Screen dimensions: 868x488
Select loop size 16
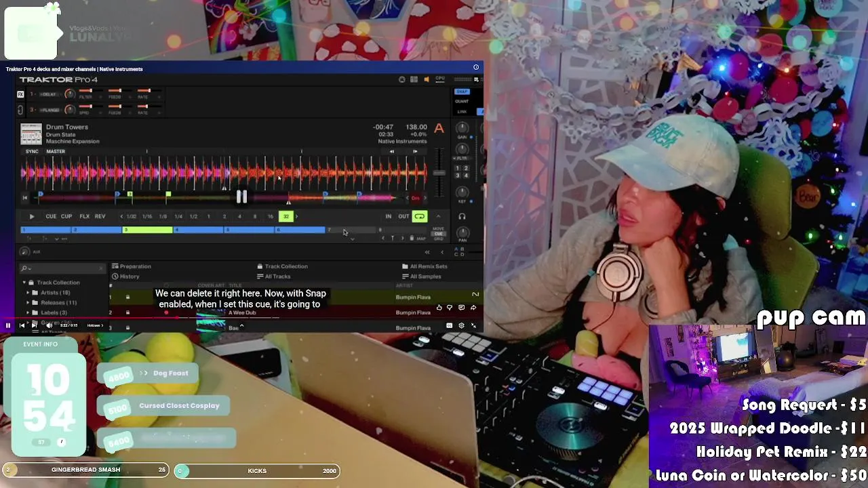click(270, 216)
